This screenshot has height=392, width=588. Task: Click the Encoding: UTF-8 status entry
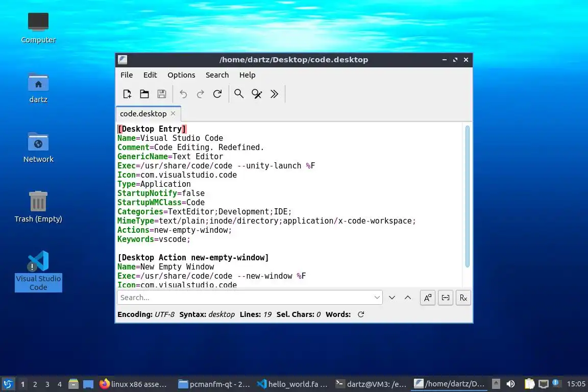point(146,314)
